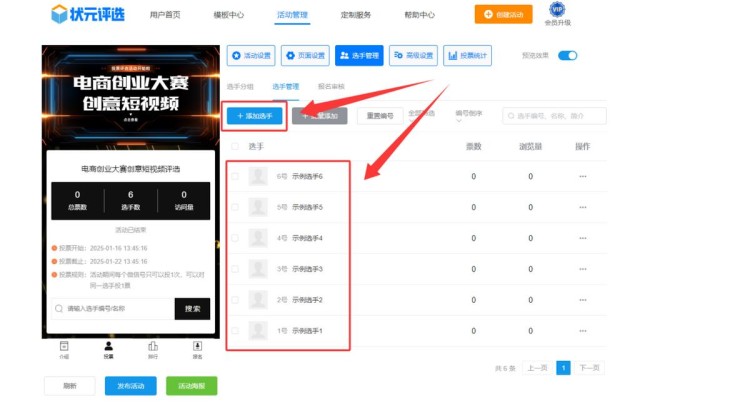Check the select-all checkbox in table header

coord(235,147)
